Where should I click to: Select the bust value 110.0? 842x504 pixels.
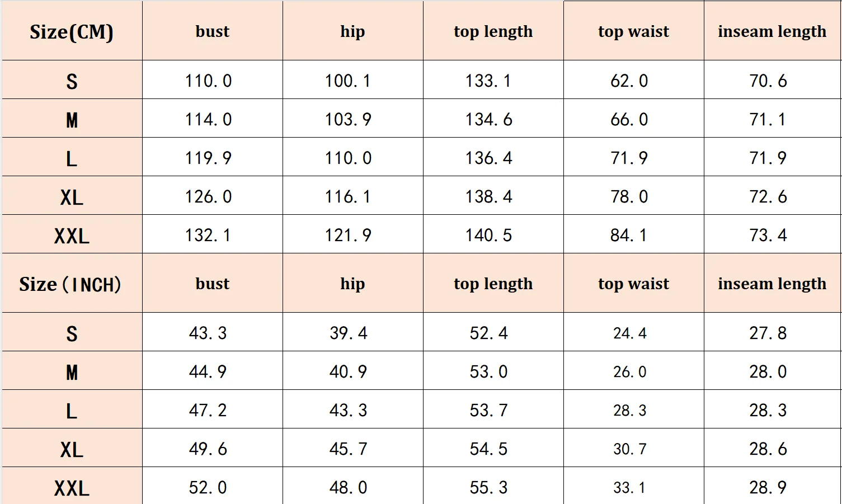(208, 81)
